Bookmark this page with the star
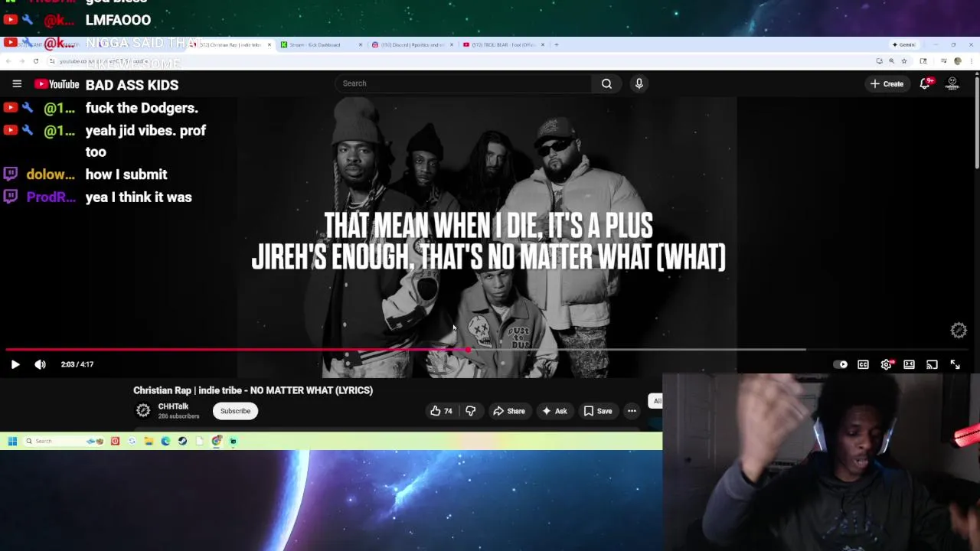980x551 pixels. tap(903, 61)
